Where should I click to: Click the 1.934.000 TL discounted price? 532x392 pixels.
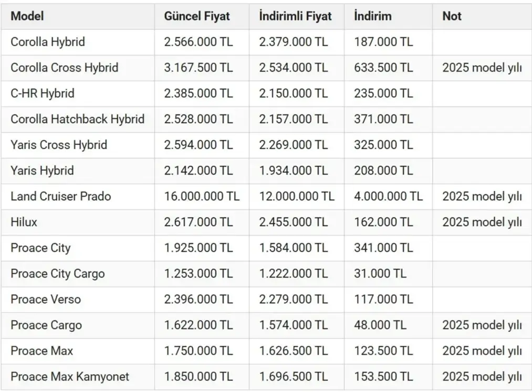coord(293,171)
